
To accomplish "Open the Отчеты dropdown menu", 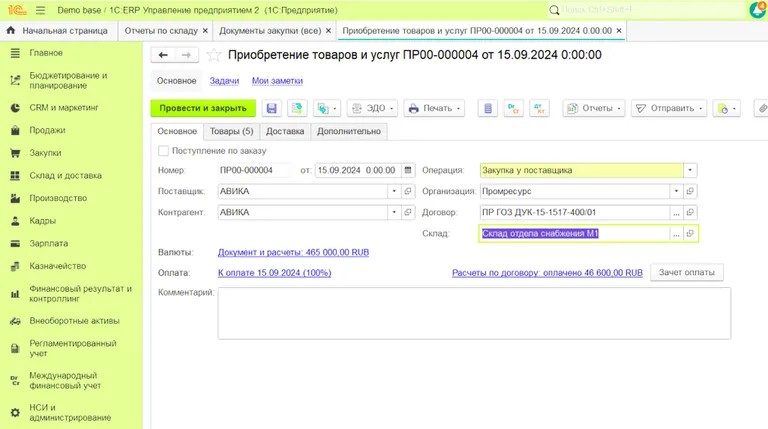I will 593,108.
